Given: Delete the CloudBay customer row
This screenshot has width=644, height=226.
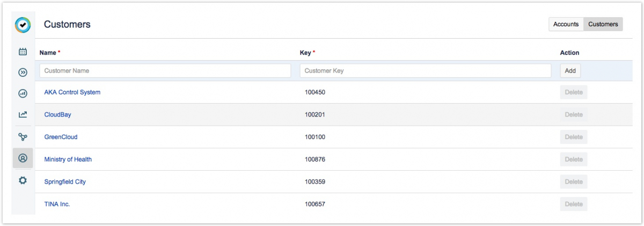Looking at the screenshot, I should click(573, 115).
